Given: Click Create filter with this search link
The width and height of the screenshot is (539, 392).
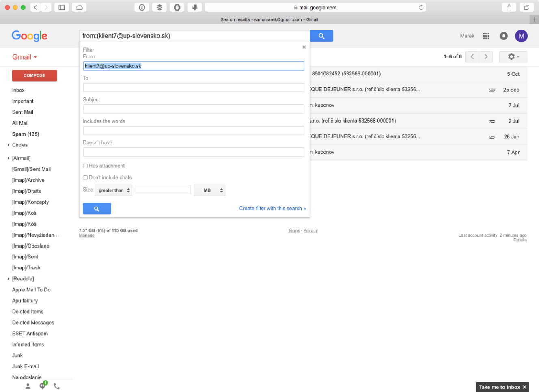Looking at the screenshot, I should (272, 209).
